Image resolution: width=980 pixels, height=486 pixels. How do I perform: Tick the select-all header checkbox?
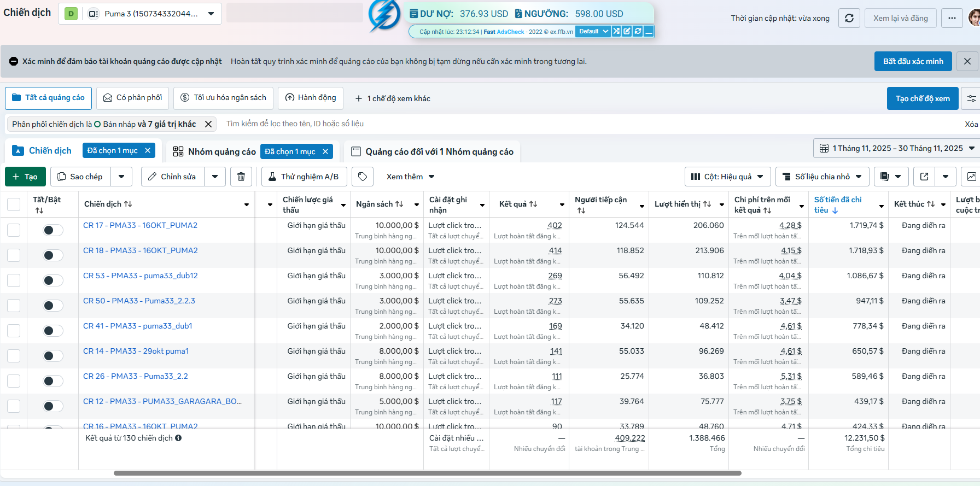click(14, 204)
